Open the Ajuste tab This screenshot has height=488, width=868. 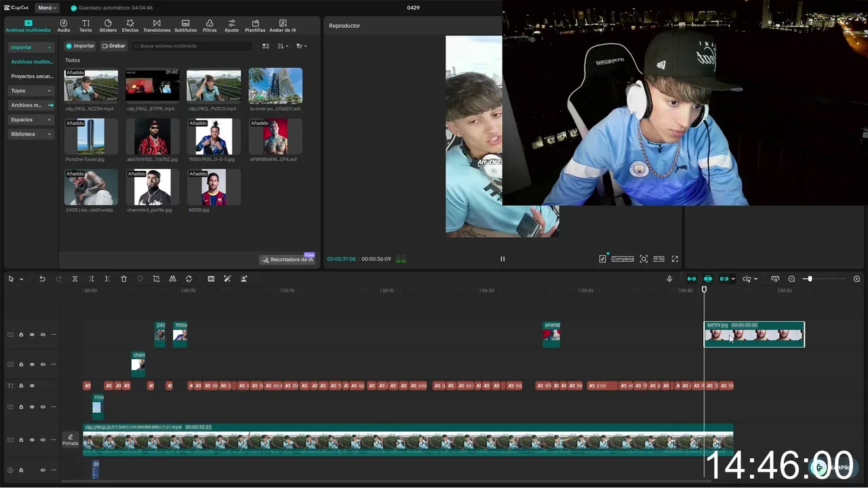coord(232,26)
